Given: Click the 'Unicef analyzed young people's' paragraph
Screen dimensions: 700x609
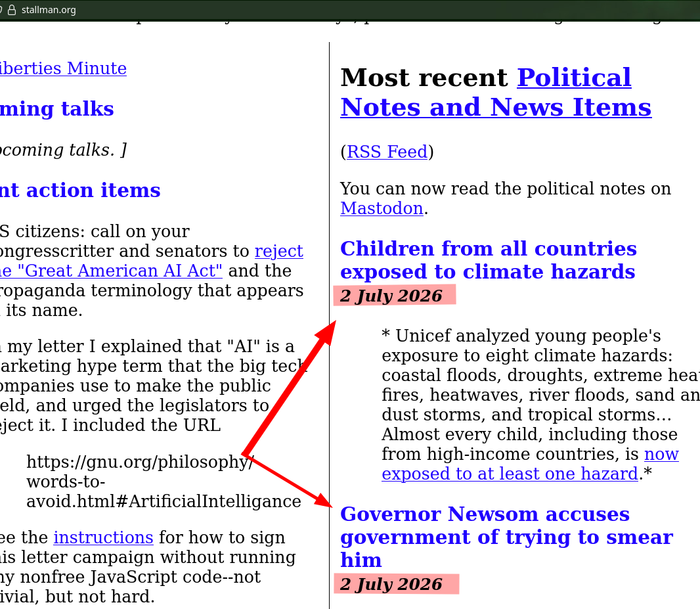Looking at the screenshot, I should 540,405.
